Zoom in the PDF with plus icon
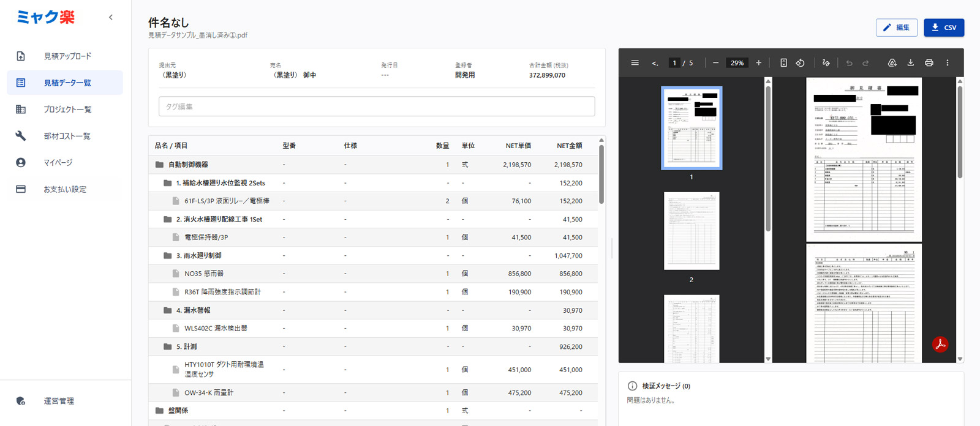This screenshot has width=980, height=426. (x=758, y=63)
